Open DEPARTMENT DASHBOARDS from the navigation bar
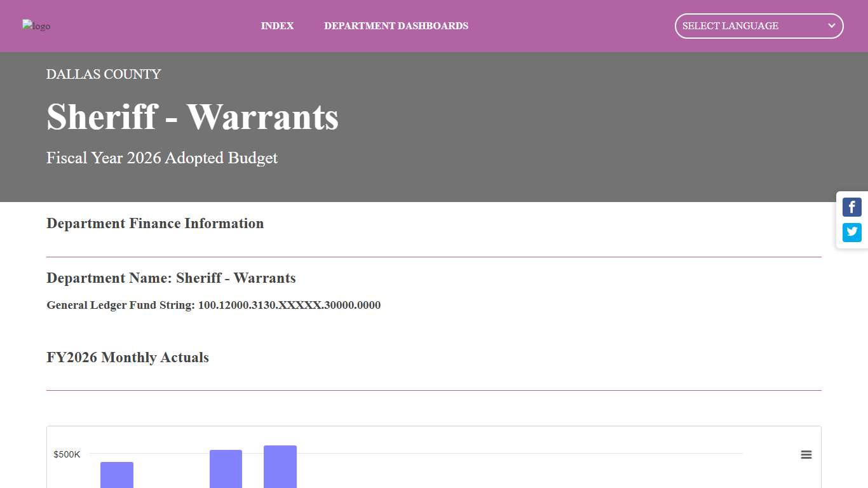The image size is (868, 488). pos(396,26)
